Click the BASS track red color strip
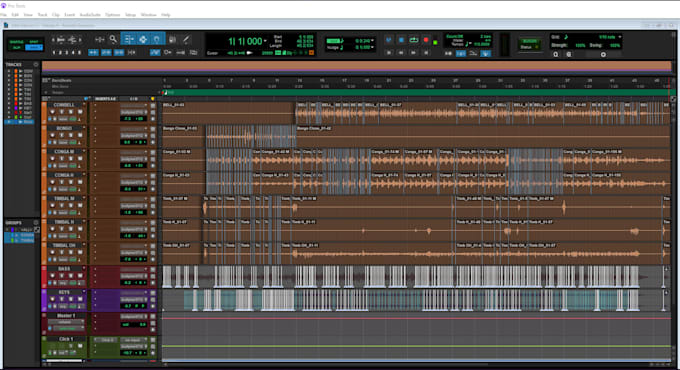The height and width of the screenshot is (370, 680). point(44,277)
